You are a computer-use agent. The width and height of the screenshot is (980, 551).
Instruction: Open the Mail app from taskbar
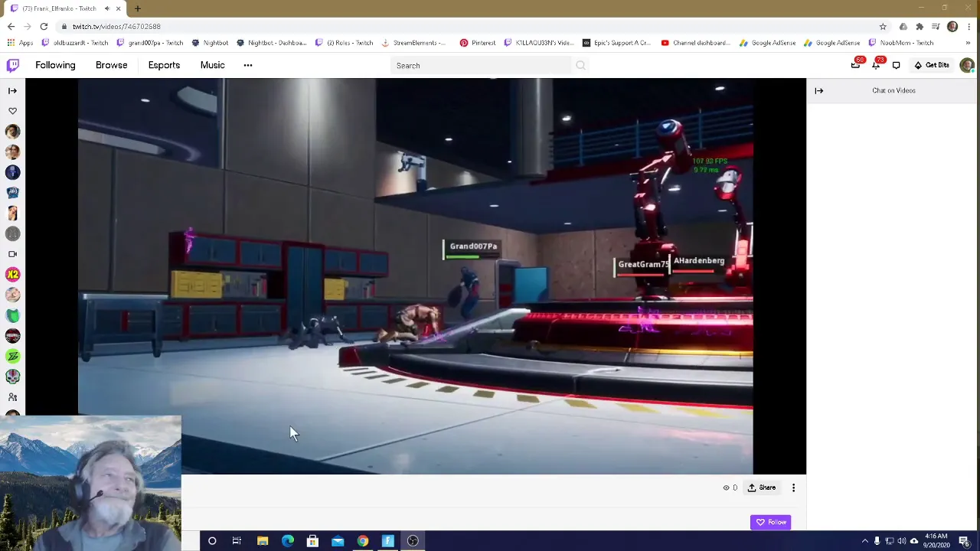click(x=338, y=541)
